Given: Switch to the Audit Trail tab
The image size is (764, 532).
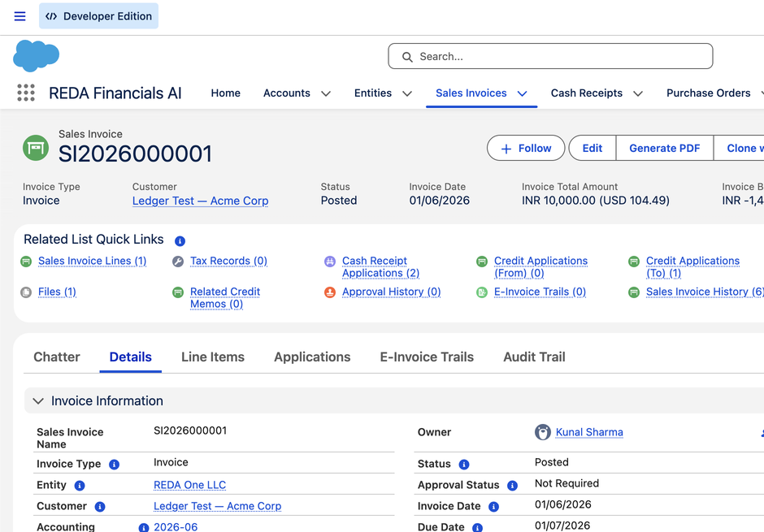Looking at the screenshot, I should [x=535, y=357].
